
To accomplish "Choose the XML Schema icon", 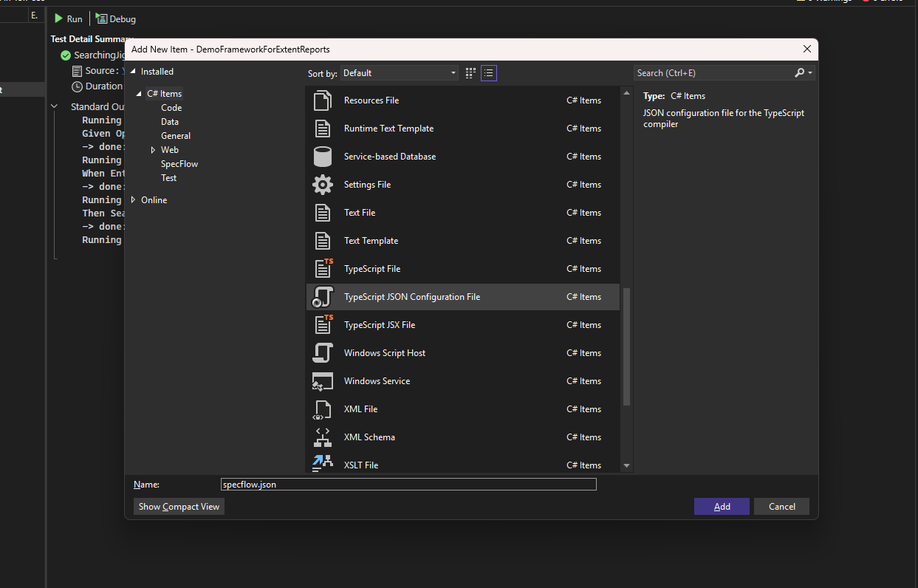I will [x=323, y=437].
